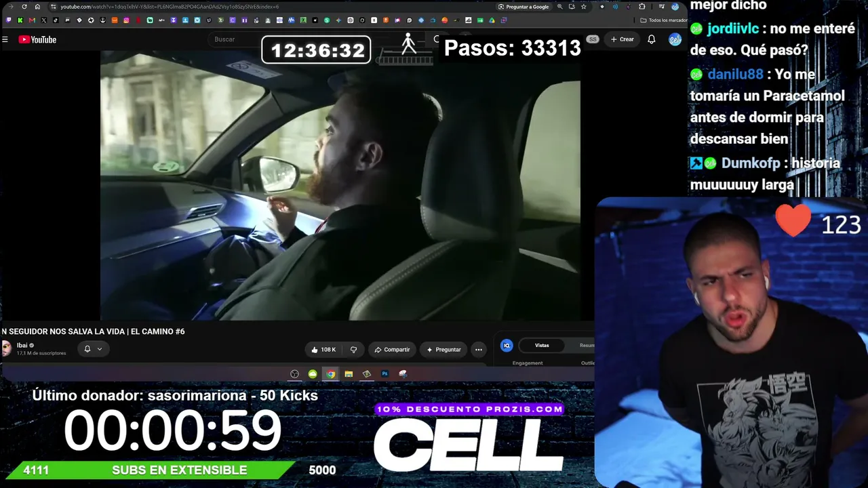
Task: Open Todos los marcadores folder
Action: 664,20
